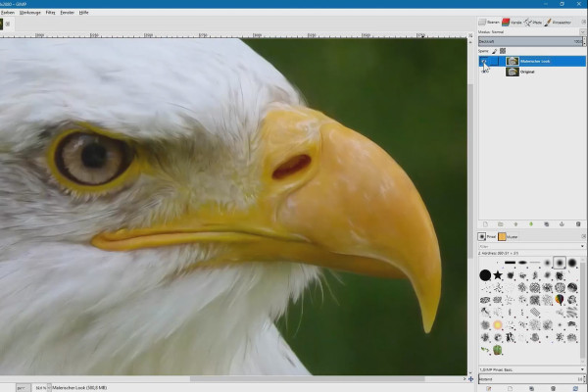Click the Original layer thumbnail
The width and height of the screenshot is (588, 392).
click(x=513, y=72)
